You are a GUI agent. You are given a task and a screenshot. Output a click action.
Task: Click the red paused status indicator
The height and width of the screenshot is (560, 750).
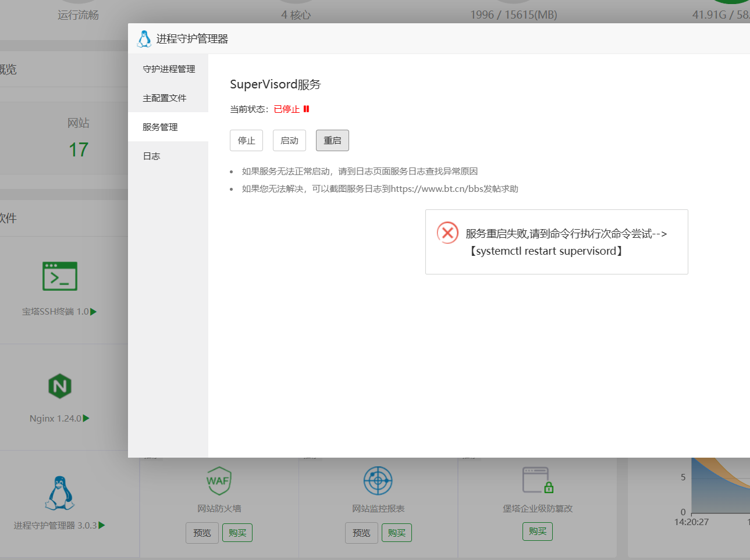tap(306, 109)
